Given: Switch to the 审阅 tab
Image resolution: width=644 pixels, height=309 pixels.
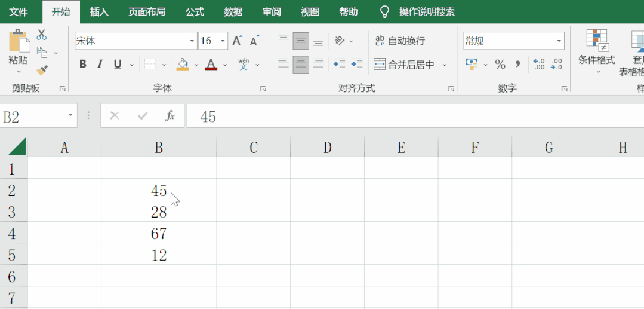Looking at the screenshot, I should pyautogui.click(x=272, y=12).
